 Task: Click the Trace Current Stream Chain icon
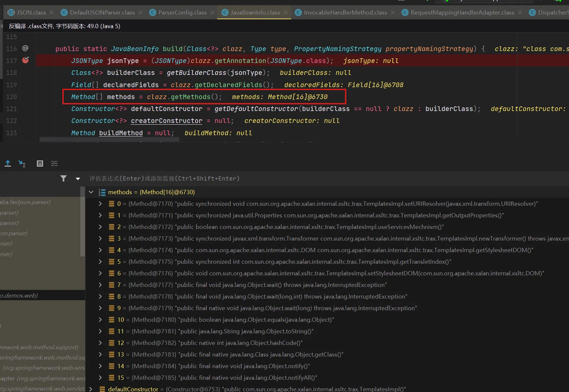coord(54,163)
